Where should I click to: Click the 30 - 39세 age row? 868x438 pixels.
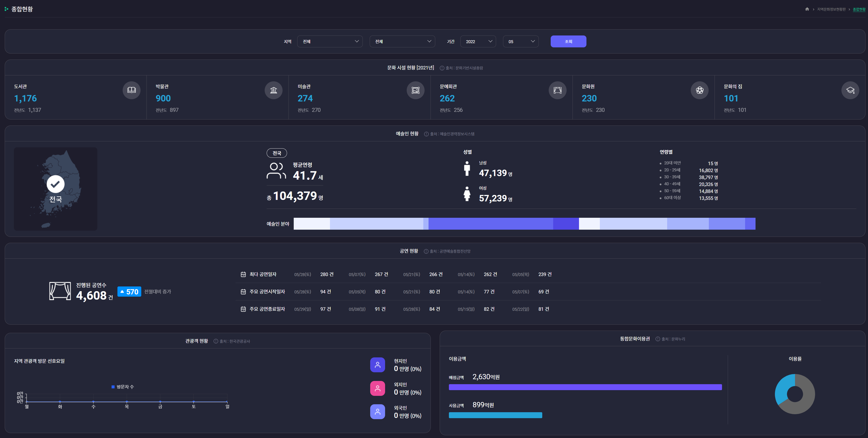pos(689,177)
